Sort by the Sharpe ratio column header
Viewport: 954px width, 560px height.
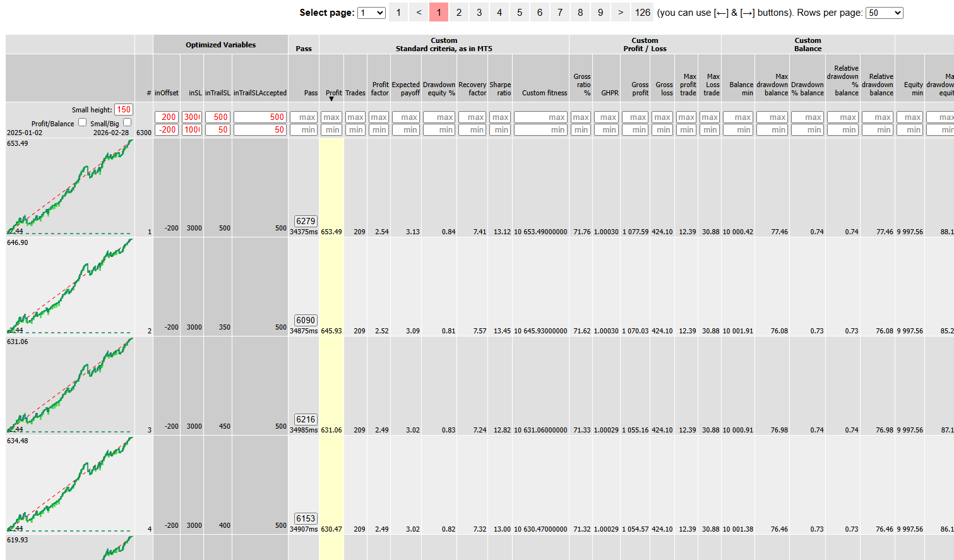[500, 88]
